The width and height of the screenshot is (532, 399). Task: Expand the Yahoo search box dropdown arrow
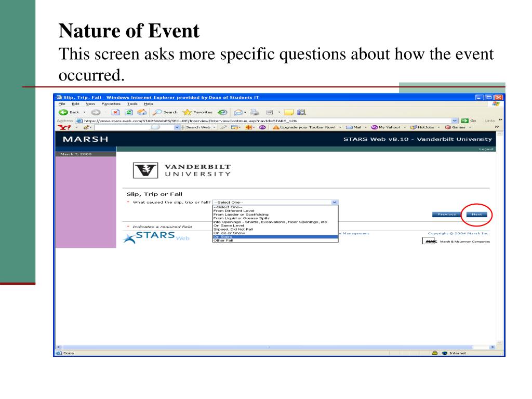[177, 128]
